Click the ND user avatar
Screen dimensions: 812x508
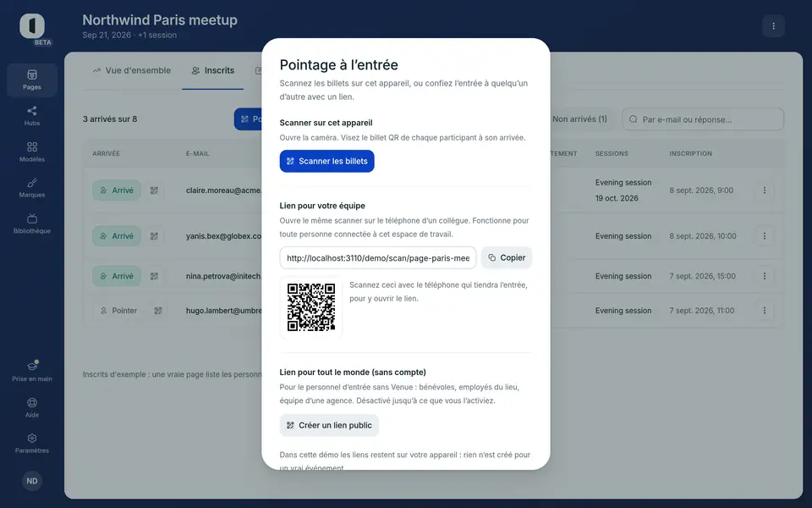(x=32, y=481)
